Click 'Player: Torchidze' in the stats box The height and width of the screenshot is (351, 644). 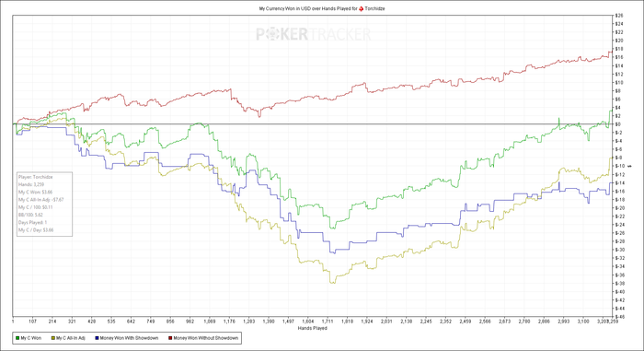click(x=35, y=177)
